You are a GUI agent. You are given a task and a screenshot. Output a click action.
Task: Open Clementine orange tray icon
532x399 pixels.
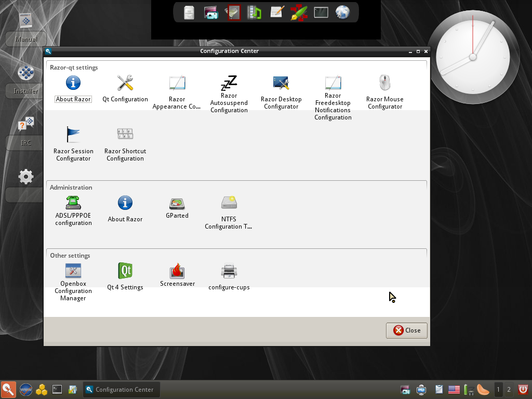(483, 390)
